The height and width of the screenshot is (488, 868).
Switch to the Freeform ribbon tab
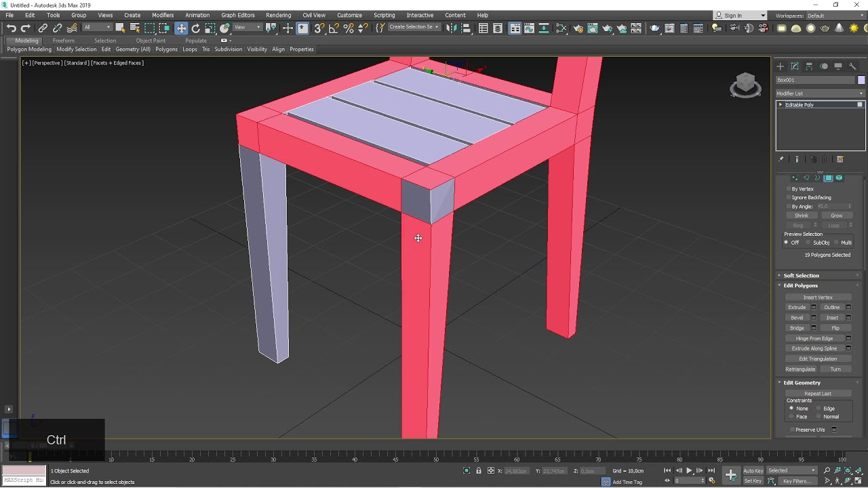[x=64, y=41]
